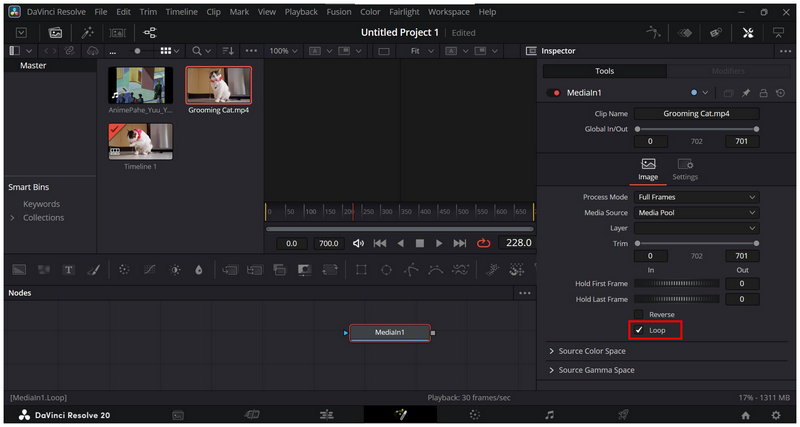Toggle the MediaIn1 enable switch

pos(553,93)
